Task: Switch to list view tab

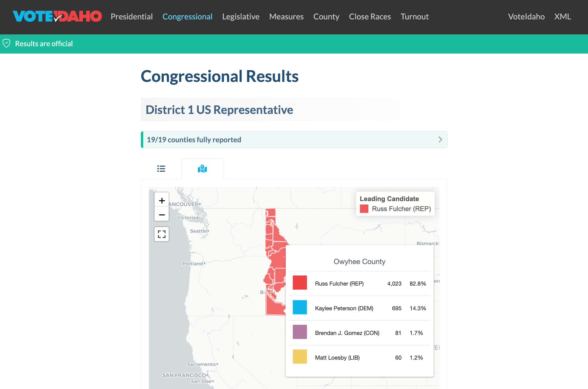Action: (x=161, y=169)
